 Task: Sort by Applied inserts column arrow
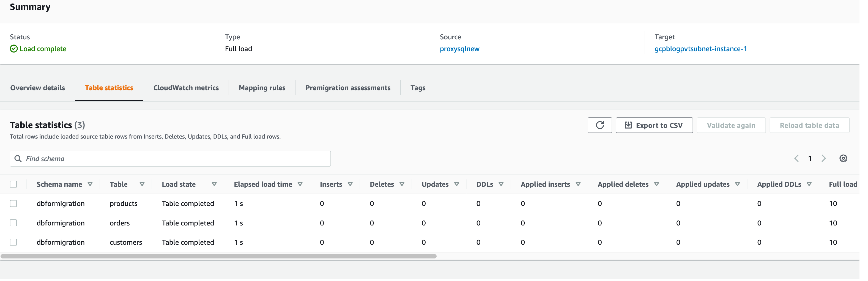click(x=584, y=186)
